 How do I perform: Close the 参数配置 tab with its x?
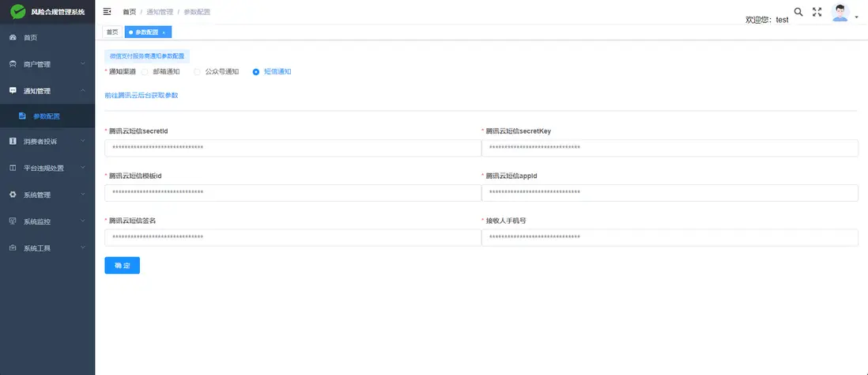(164, 32)
